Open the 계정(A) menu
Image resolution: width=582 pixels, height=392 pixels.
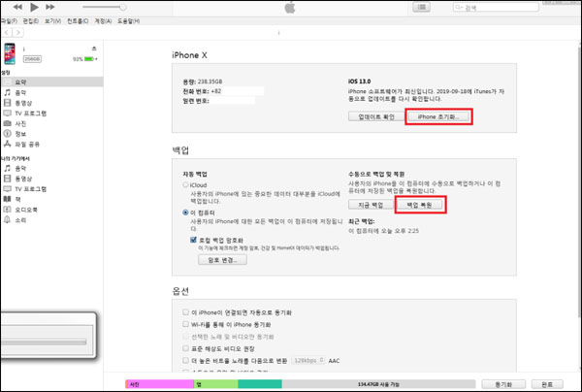[102, 18]
